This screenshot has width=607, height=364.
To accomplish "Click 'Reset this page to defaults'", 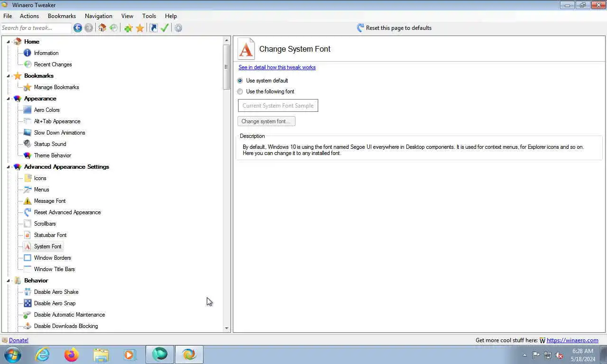I will 394,28.
